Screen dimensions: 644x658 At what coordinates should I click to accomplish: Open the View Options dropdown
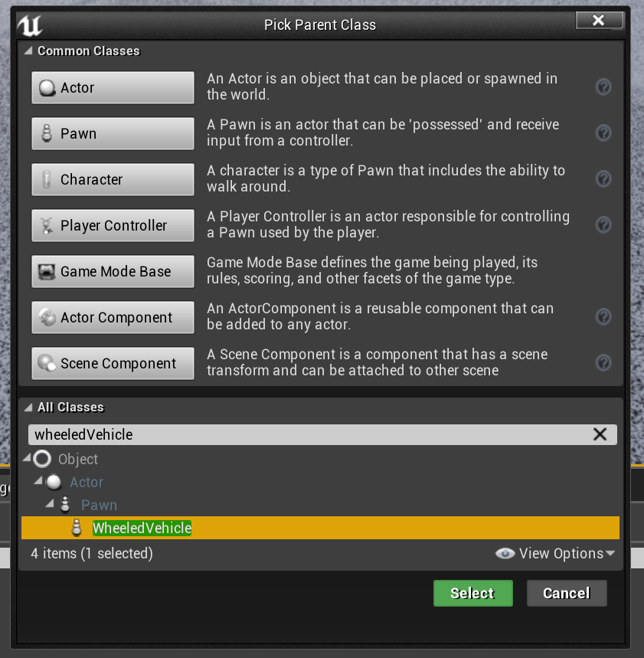click(x=555, y=553)
